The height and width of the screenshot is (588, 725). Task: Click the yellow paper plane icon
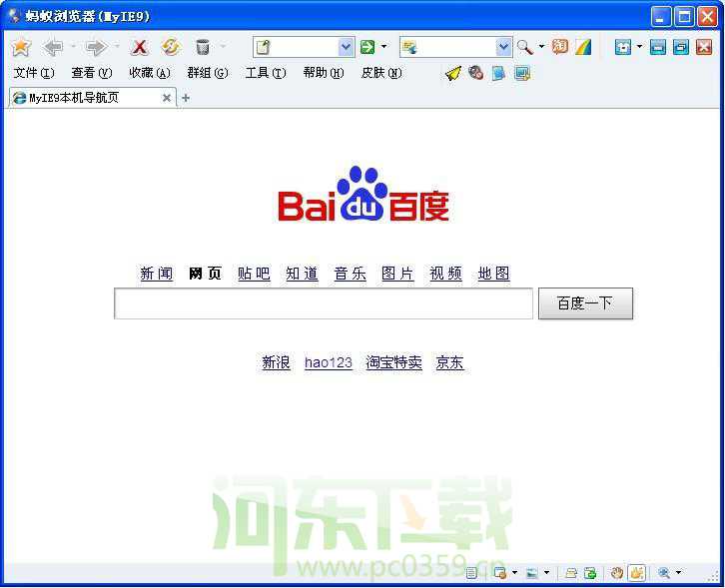[453, 73]
